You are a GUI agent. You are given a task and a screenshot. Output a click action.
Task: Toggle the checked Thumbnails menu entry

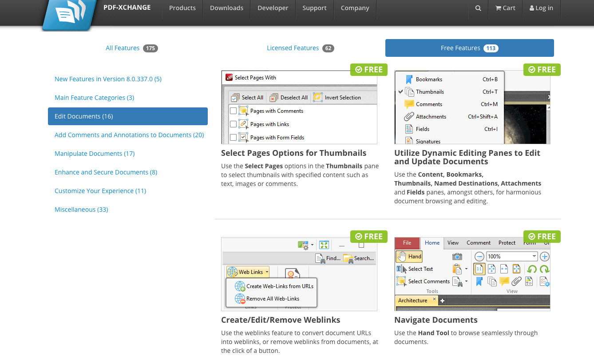pyautogui.click(x=449, y=92)
